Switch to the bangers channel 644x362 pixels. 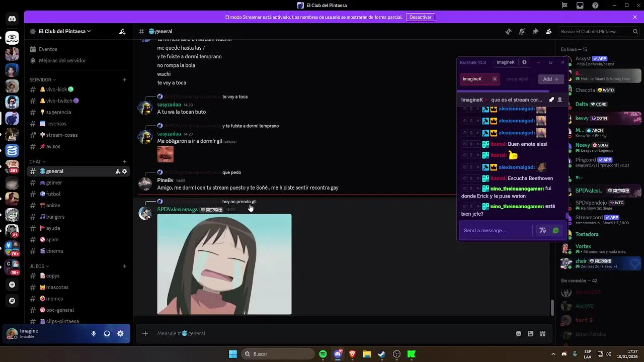(x=78, y=217)
